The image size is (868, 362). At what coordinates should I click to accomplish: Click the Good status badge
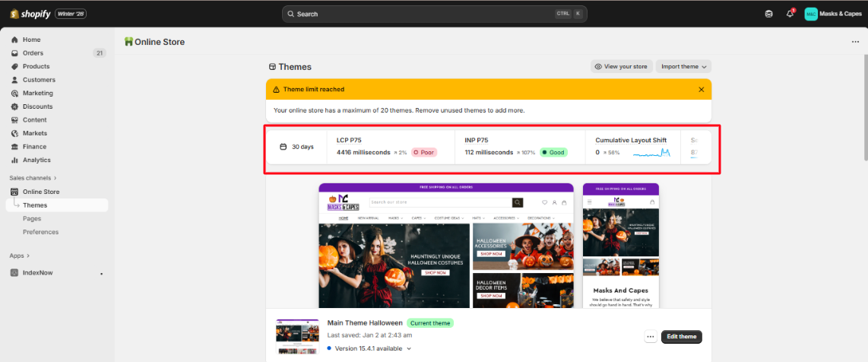(553, 152)
